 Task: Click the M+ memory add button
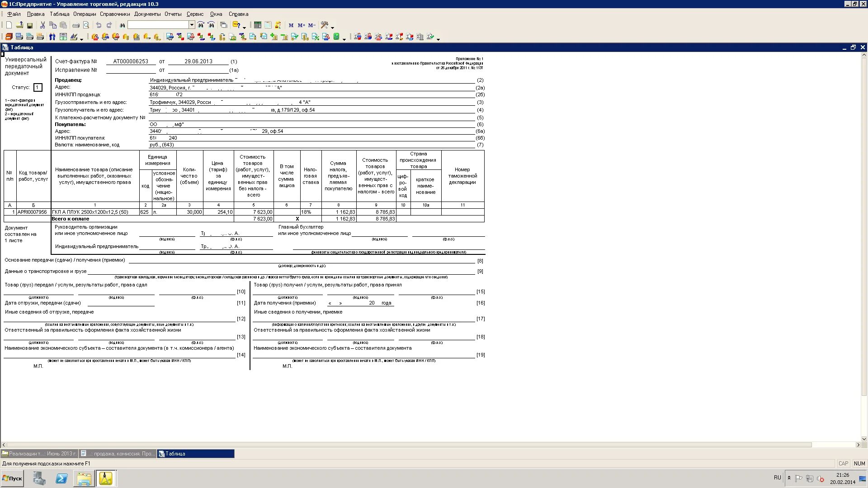(x=301, y=25)
